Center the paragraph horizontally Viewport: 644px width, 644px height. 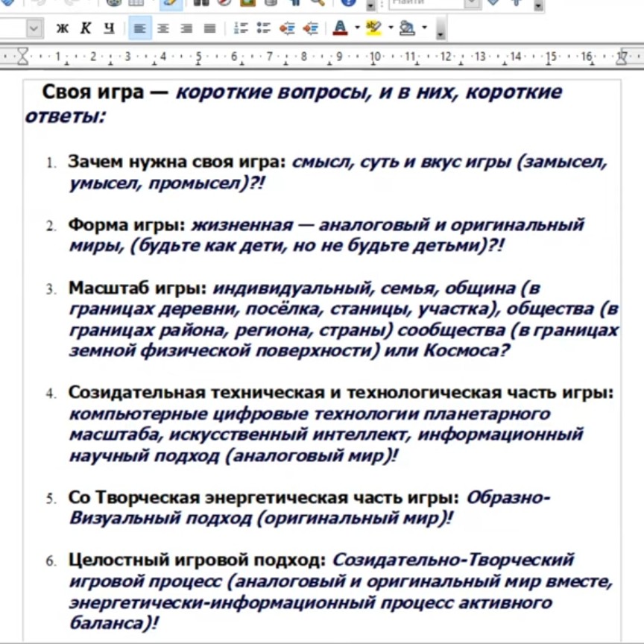click(x=163, y=28)
